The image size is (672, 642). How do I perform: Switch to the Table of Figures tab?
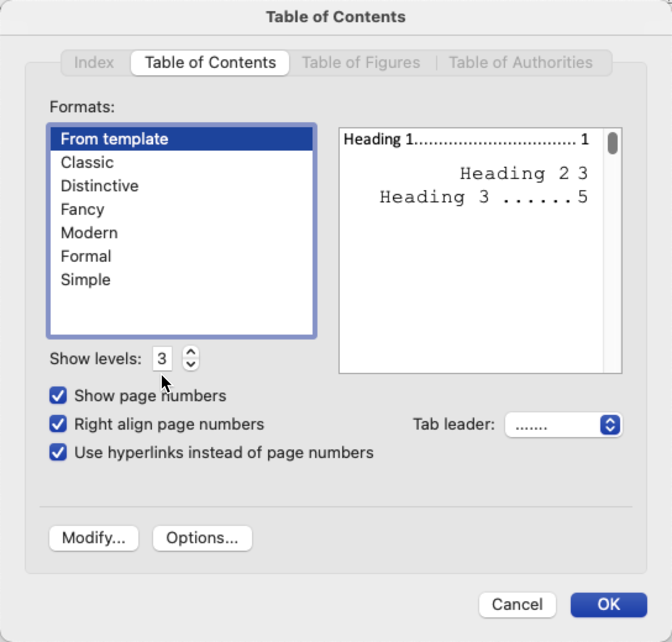coord(361,62)
